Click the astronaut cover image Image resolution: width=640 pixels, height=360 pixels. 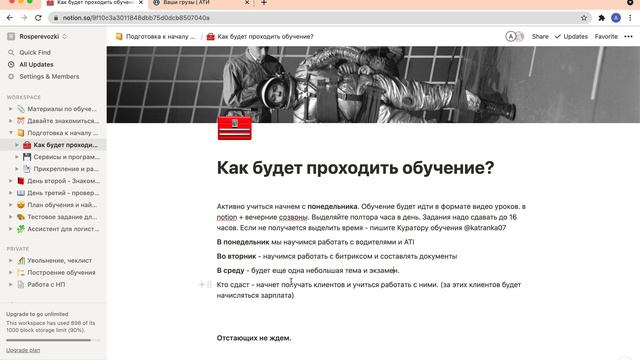[x=373, y=84]
